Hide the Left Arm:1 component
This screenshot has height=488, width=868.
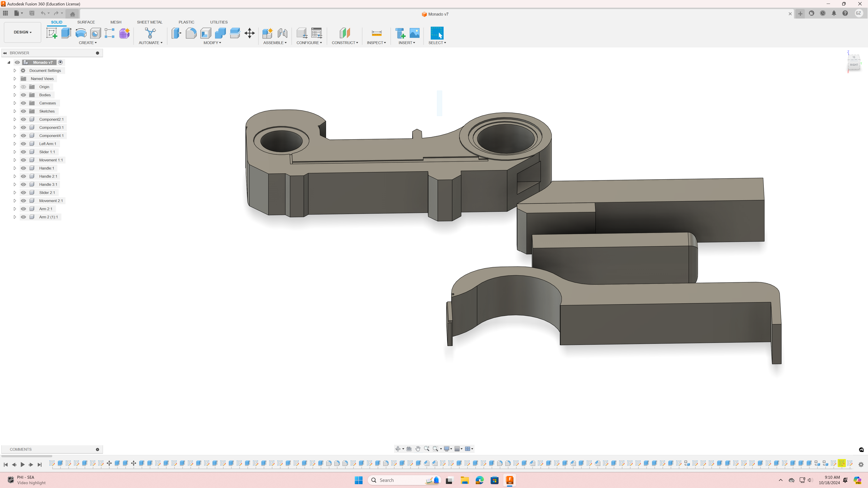[23, 144]
